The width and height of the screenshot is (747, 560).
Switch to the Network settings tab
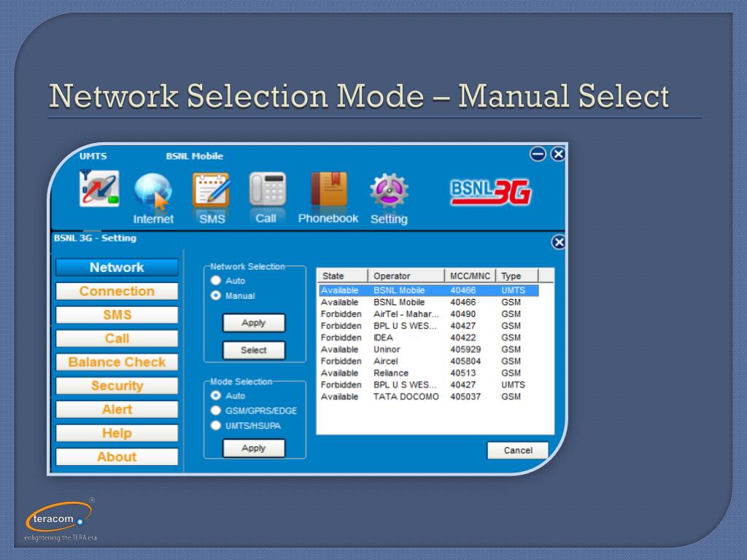(x=117, y=268)
